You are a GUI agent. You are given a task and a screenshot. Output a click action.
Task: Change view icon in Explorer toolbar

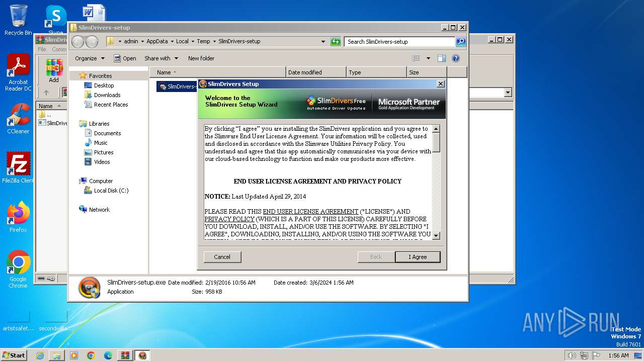(x=416, y=58)
